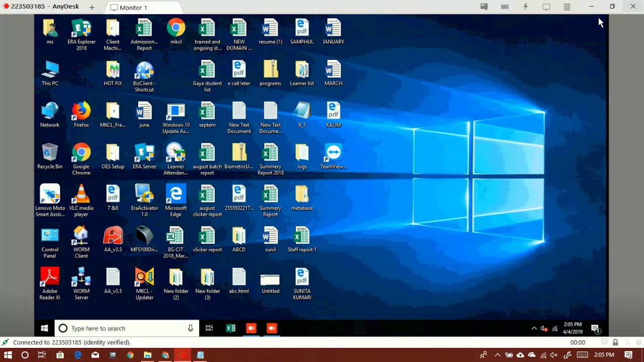Image resolution: width=644 pixels, height=362 pixels.
Task: Select the KALIM pdf file
Action: point(333,115)
